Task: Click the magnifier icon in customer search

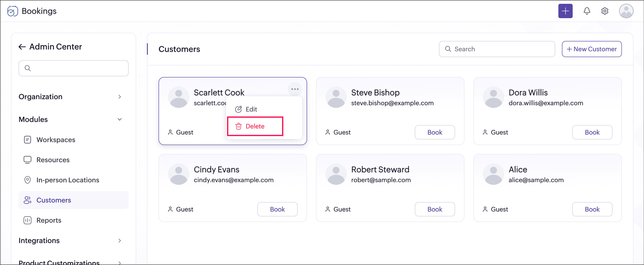Action: (x=448, y=49)
